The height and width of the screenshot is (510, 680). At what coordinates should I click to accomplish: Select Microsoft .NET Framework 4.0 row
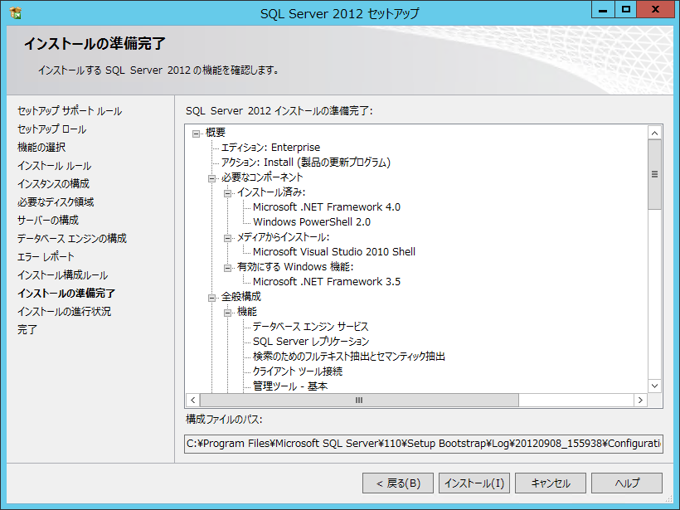[x=327, y=207]
